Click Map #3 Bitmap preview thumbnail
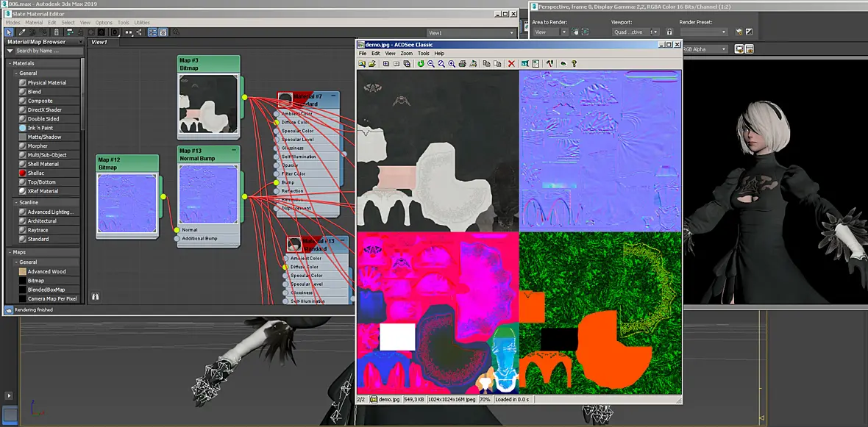The height and width of the screenshot is (427, 868). tap(209, 104)
